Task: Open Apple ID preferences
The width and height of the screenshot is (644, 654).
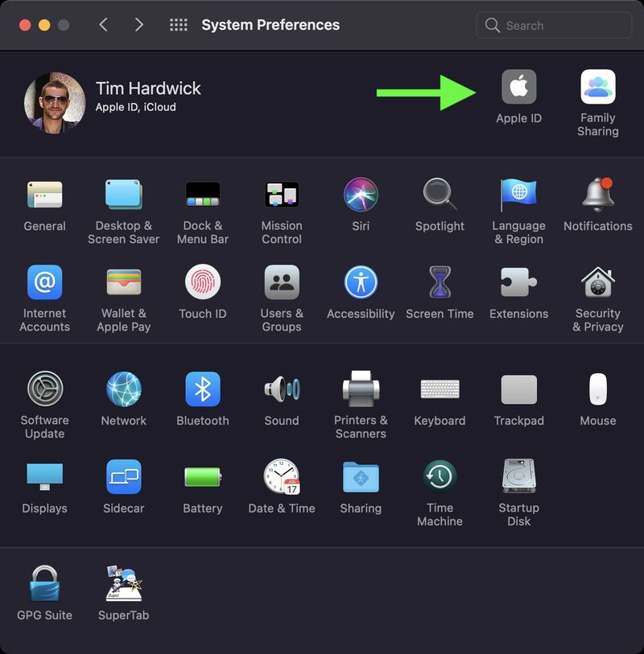Action: [518, 88]
